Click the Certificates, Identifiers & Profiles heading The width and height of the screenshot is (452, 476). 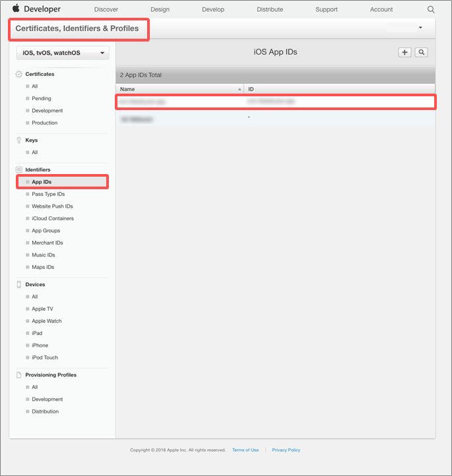[x=77, y=28]
